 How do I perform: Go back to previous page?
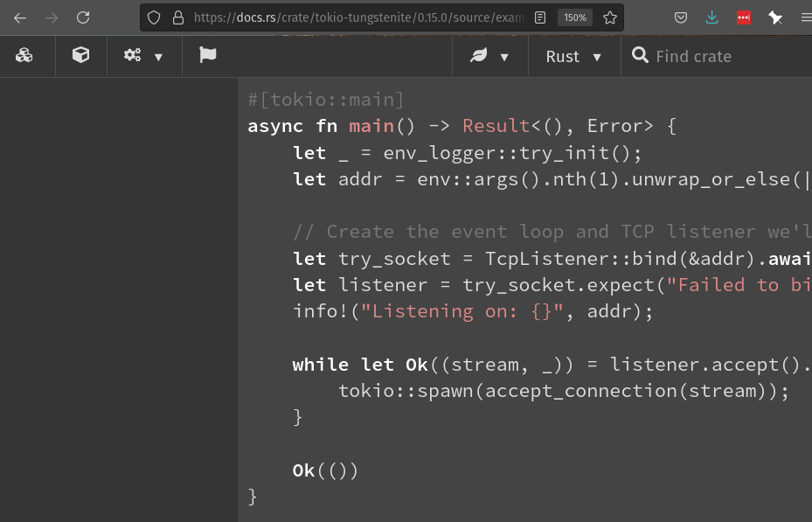click(x=20, y=18)
